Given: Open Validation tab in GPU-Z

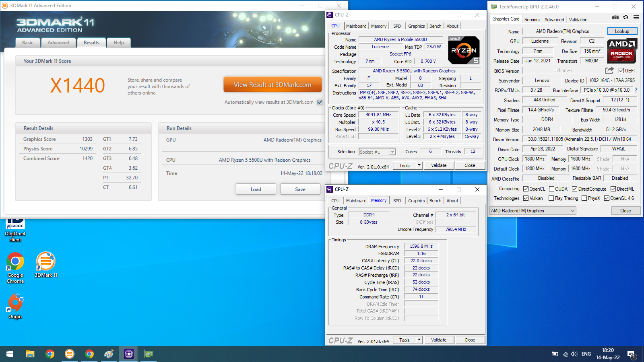Looking at the screenshot, I should coord(578,19).
